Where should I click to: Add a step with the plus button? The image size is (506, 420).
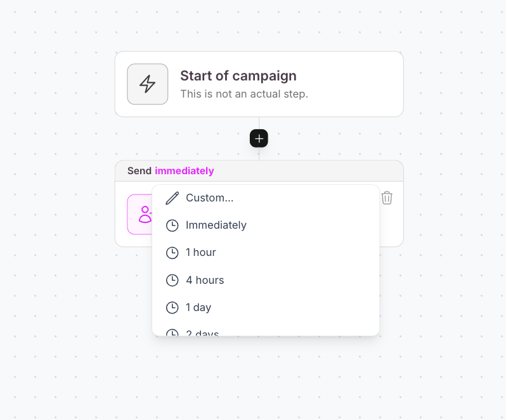point(259,138)
